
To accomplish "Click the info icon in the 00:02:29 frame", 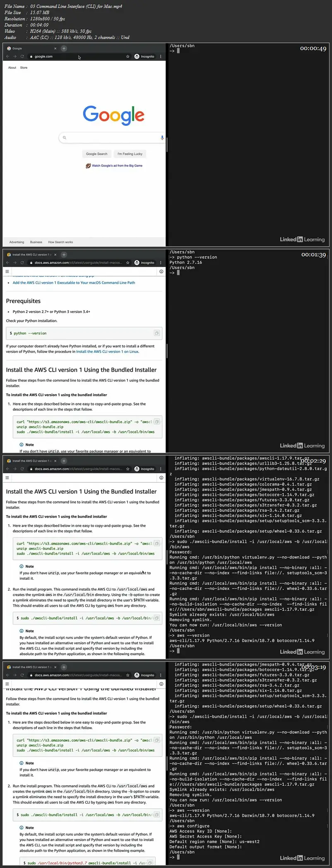I will pyautogui.click(x=161, y=478).
